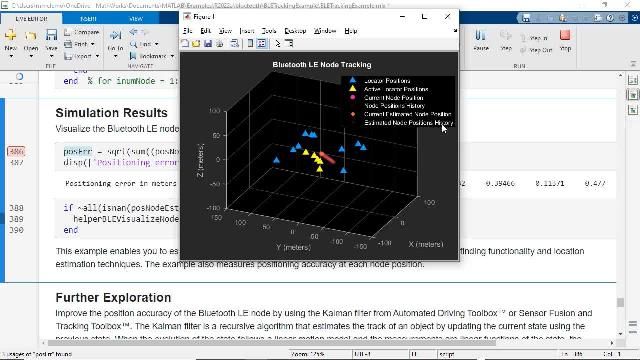The height and width of the screenshot is (360, 640).
Task: Click the figure toolbar print icon
Action: pos(220,44)
